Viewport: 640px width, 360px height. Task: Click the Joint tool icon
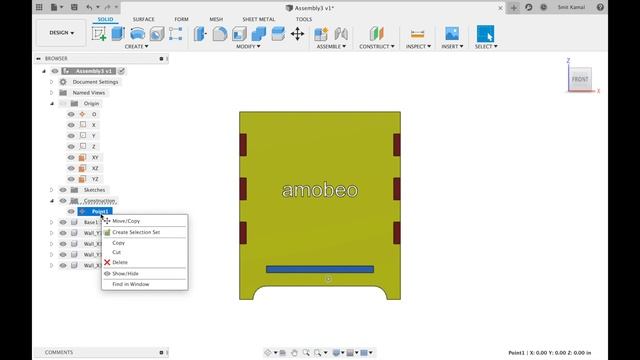click(341, 34)
